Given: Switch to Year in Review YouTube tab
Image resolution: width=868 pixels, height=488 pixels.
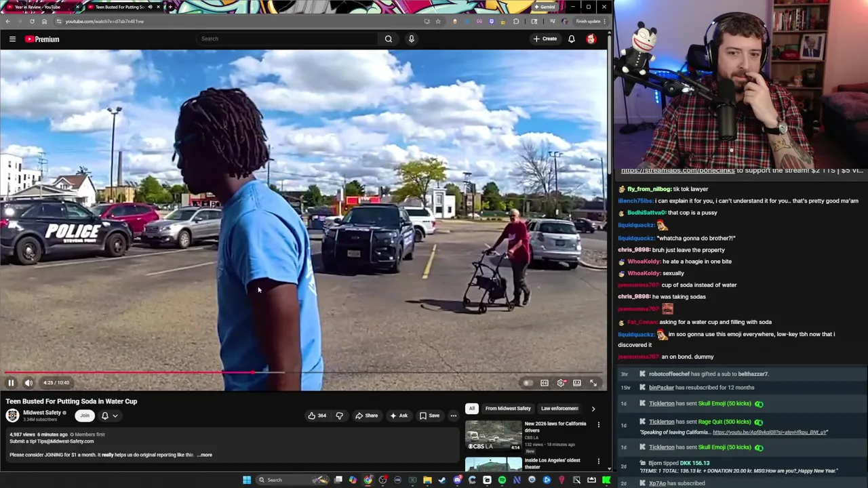Looking at the screenshot, I should click(x=42, y=7).
